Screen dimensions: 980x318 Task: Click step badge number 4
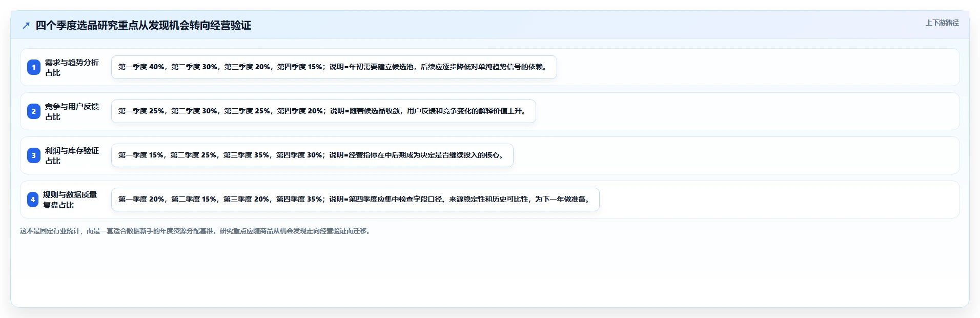33,200
